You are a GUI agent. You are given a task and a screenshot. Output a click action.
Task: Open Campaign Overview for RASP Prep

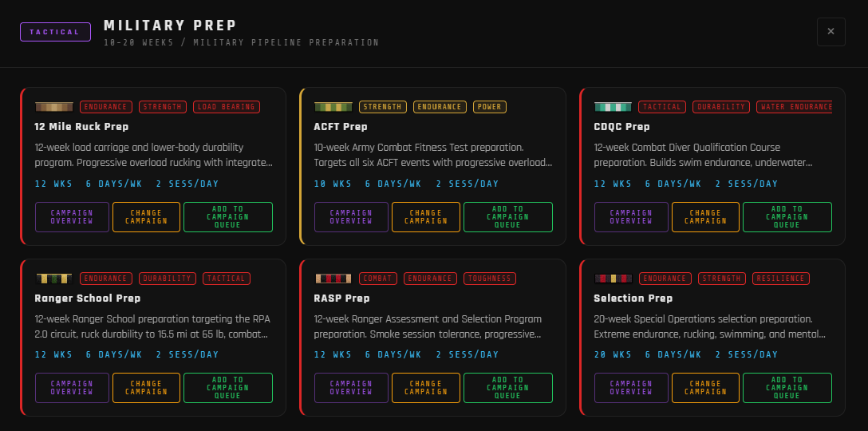click(352, 388)
